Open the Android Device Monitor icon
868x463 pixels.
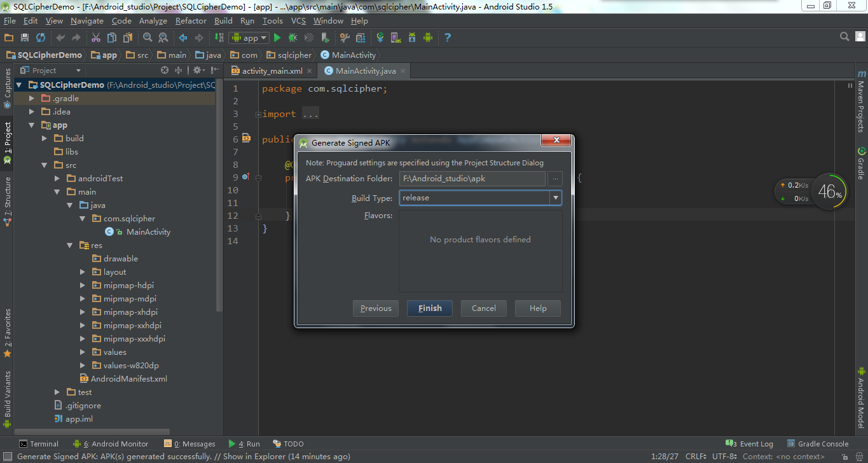(x=428, y=38)
